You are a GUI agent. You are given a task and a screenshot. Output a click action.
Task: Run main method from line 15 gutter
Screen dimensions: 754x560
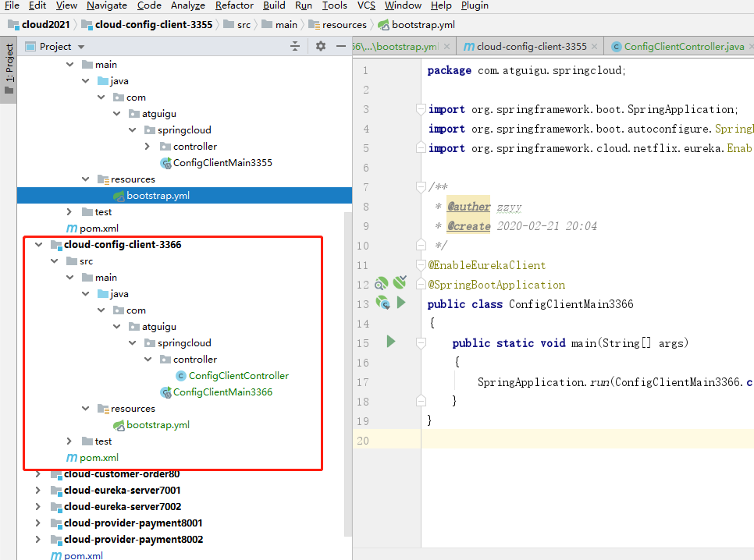click(x=391, y=342)
